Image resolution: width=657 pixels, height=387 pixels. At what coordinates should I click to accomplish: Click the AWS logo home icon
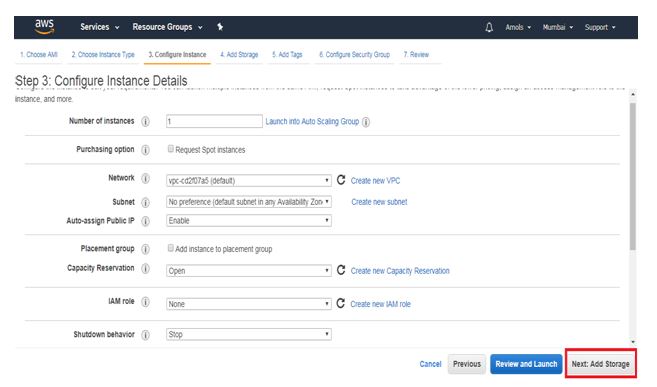(x=44, y=26)
